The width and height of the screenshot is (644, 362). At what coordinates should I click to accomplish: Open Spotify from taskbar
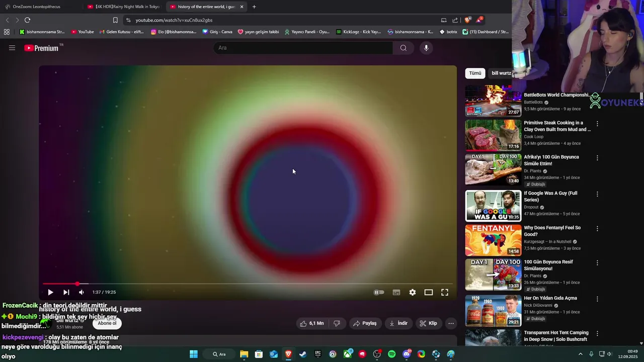tap(392, 354)
